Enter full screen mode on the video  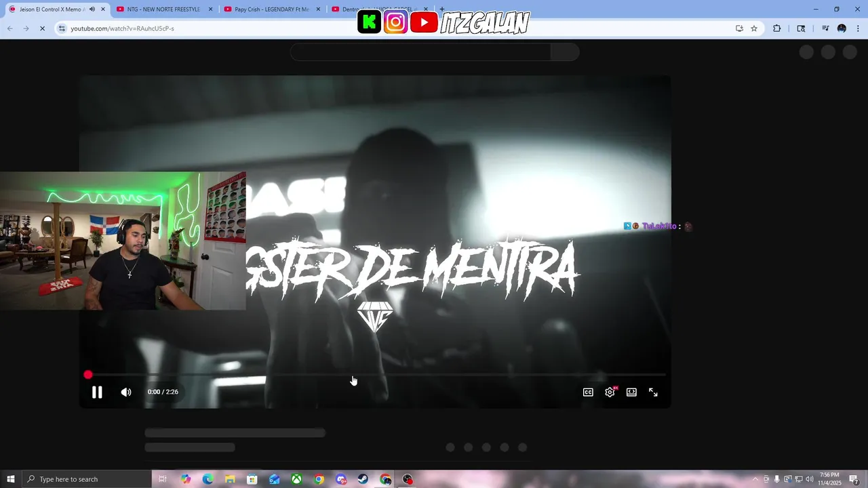tap(653, 392)
